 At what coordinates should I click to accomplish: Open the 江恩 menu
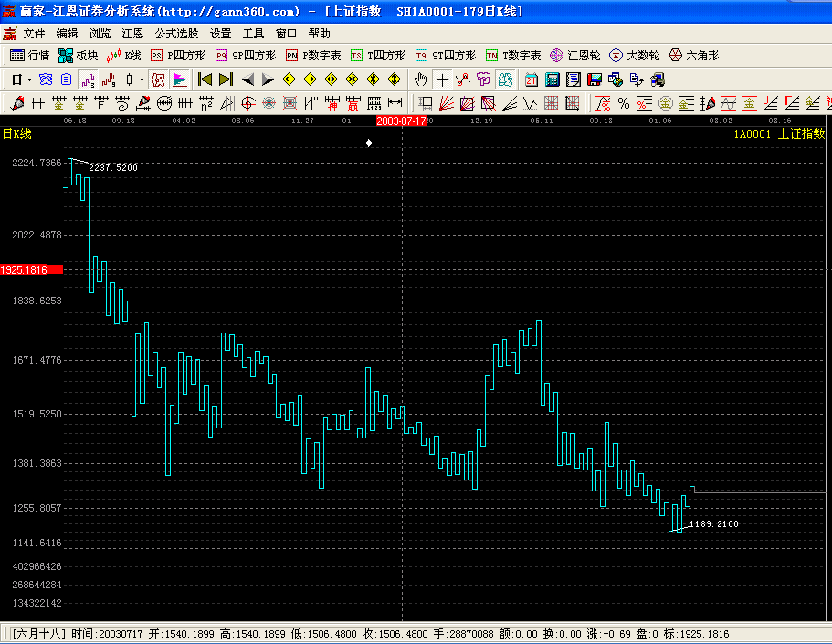tap(132, 33)
